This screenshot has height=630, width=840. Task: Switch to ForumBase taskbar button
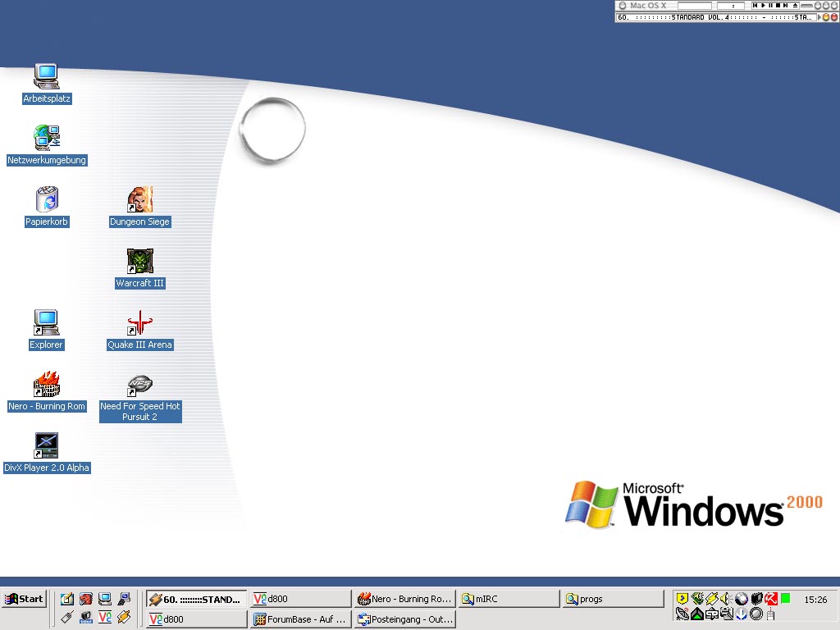[301, 619]
